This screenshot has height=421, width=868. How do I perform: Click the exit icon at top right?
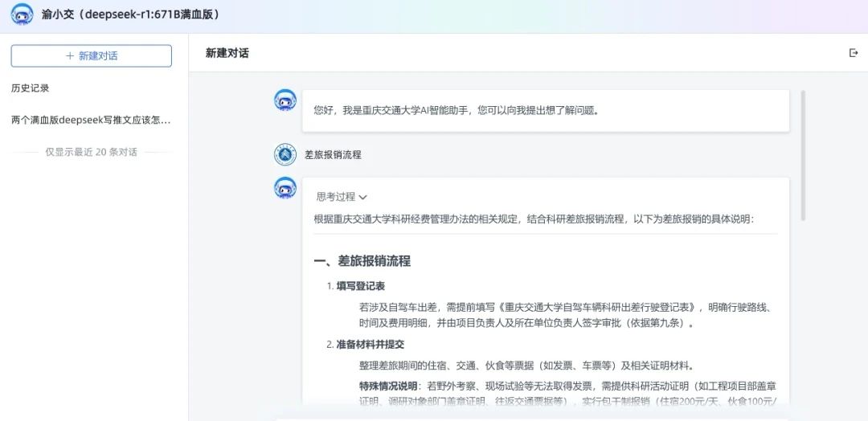854,53
